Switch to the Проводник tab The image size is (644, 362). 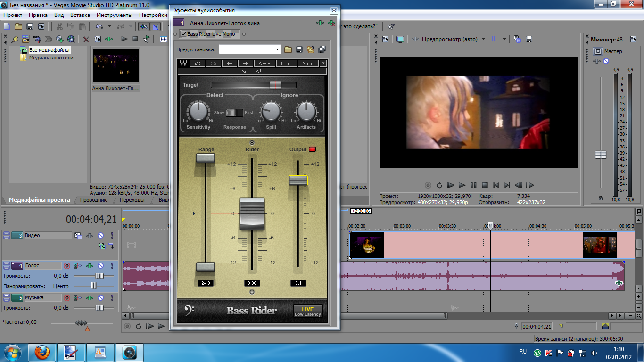click(93, 200)
